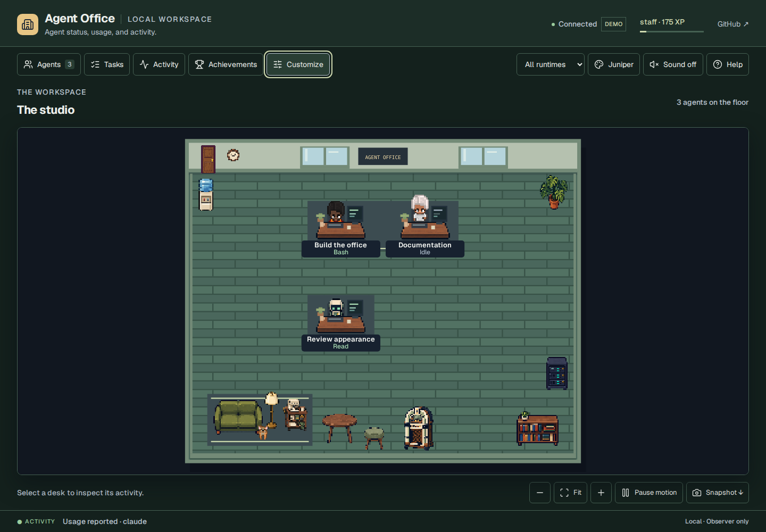The image size is (766, 532).
Task: Click the jukebox in the office
Action: (418, 428)
